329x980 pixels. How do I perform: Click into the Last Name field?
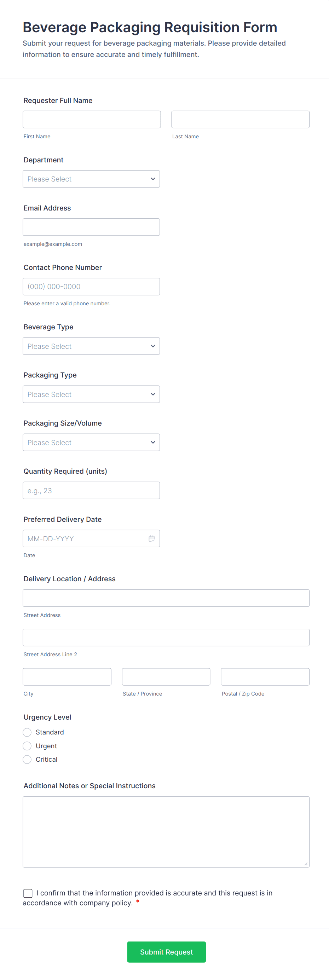point(240,120)
